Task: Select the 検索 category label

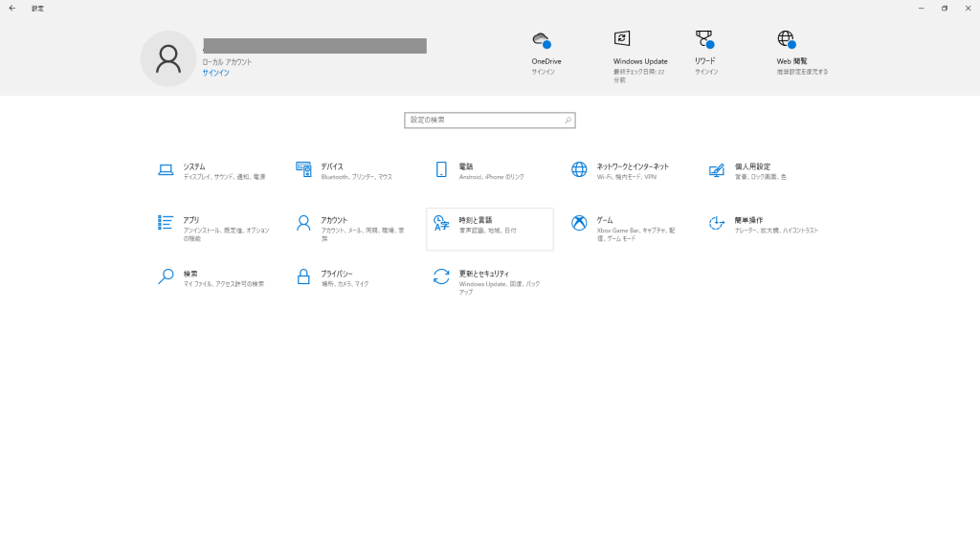Action: tap(190, 275)
